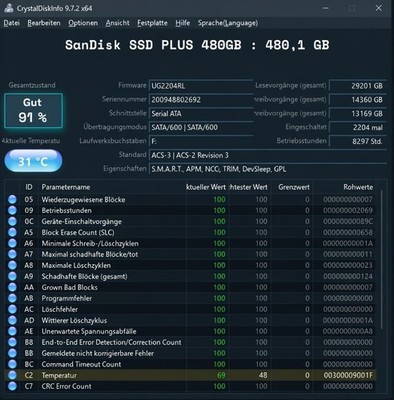The width and height of the screenshot is (394, 400).
Task: Close the CrystalDiskInfo window
Action: (379, 8)
